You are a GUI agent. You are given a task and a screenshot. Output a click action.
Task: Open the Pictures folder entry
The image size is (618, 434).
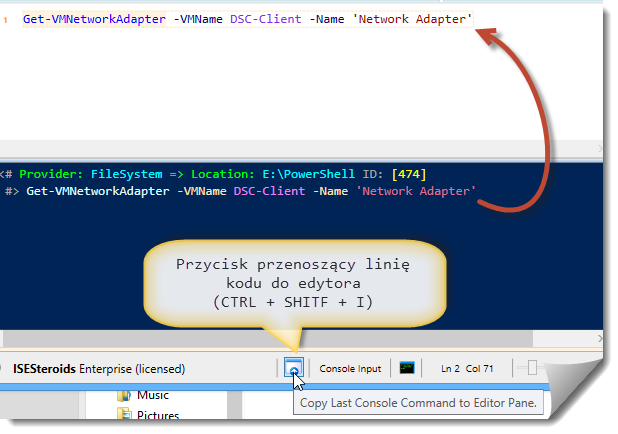[x=158, y=416]
